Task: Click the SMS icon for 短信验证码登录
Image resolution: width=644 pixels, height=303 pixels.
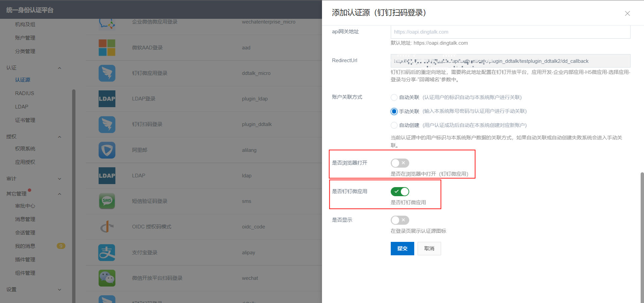Action: 107,201
